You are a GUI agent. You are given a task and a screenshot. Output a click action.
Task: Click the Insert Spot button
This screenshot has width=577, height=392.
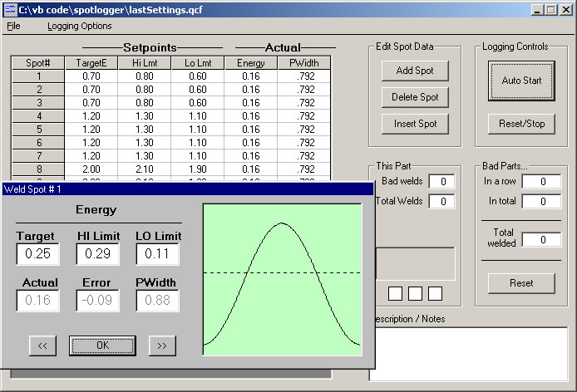tap(415, 124)
